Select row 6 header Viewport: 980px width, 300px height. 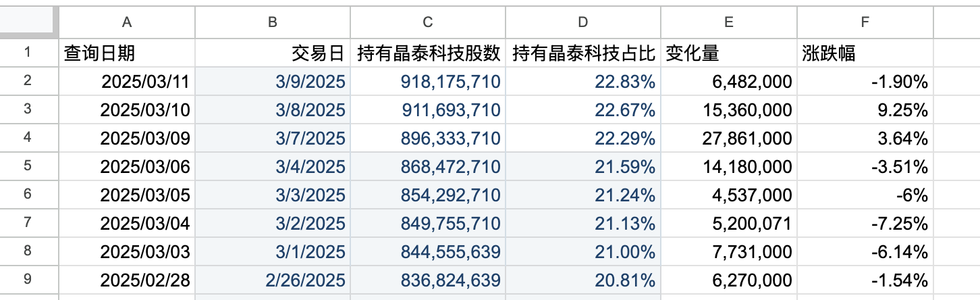pos(30,195)
